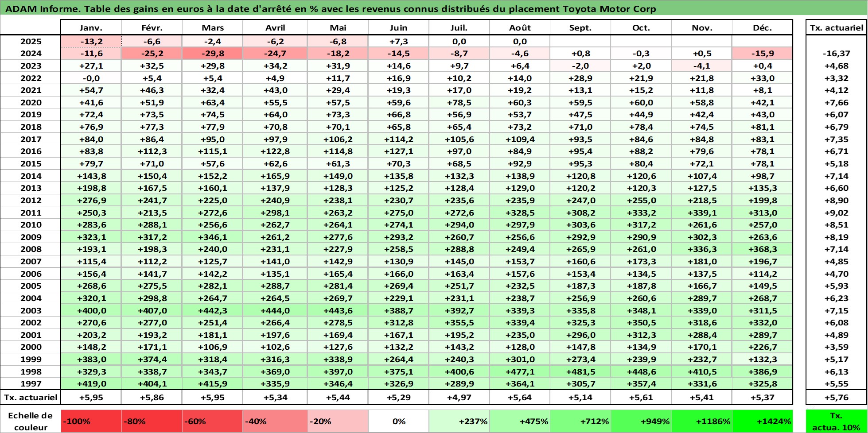Click the +475% color scale swatch
The width and height of the screenshot is (868, 433).
(520, 421)
